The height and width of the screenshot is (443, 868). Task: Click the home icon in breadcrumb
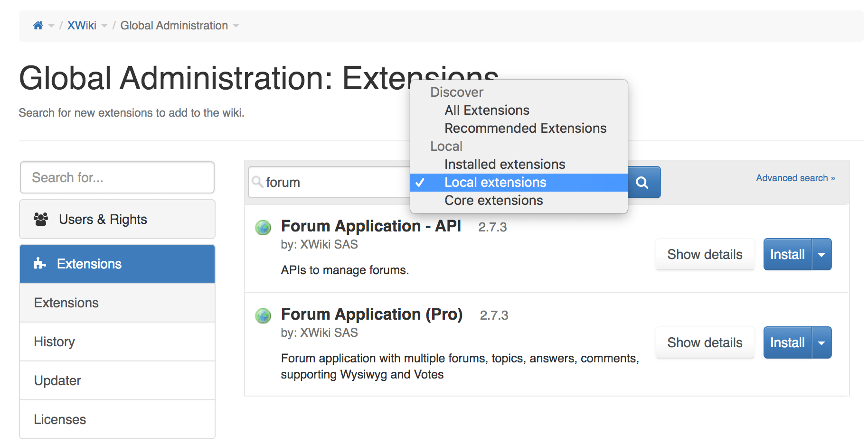tap(38, 26)
